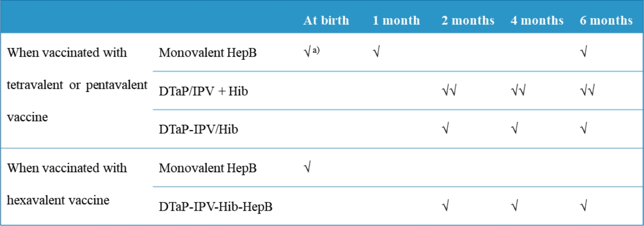The height and width of the screenshot is (226, 644).
Task: Click the double checkmark for DTaP/IPV + Hib at 4 months
Action: pos(518,91)
